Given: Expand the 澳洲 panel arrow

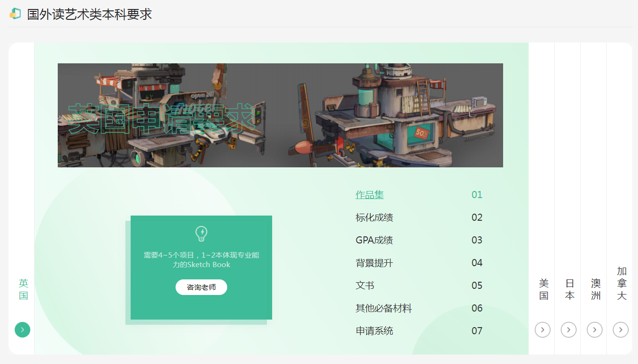Looking at the screenshot, I should coord(594,329).
